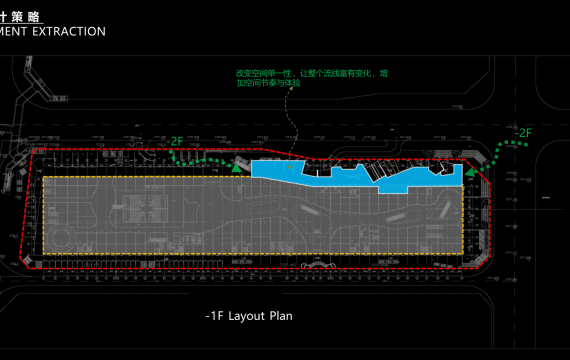Image resolution: width=570 pixels, height=360 pixels.
Task: Select the green dotted path by the right -2F
Action: tap(503, 155)
